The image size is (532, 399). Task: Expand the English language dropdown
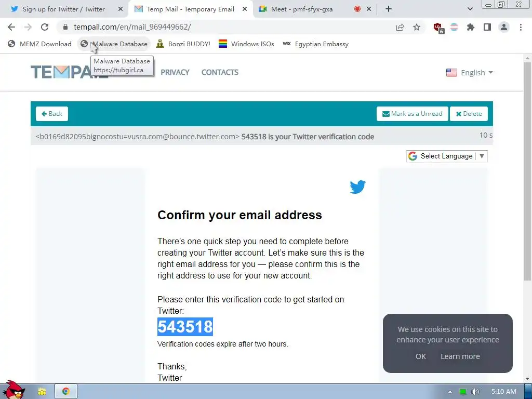tap(470, 73)
